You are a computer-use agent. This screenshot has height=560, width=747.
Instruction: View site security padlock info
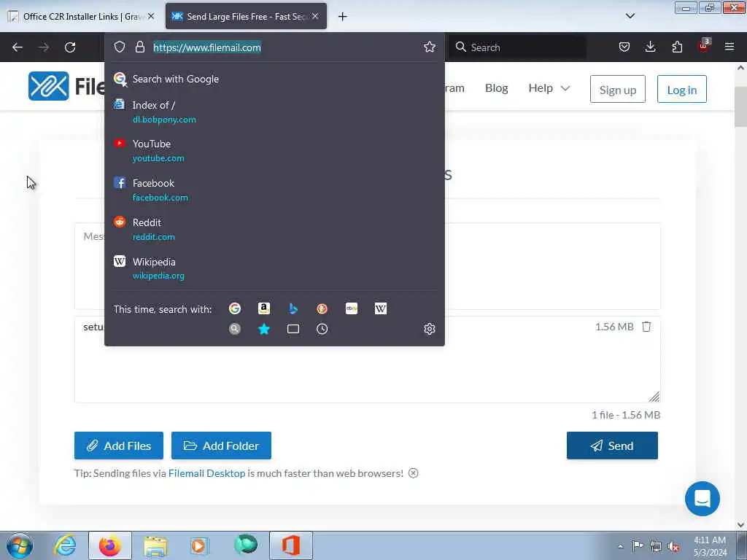[139, 47]
